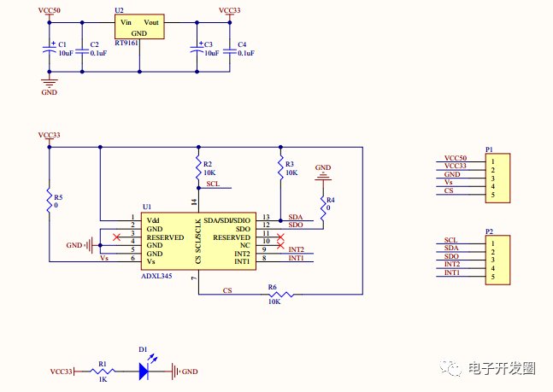Select the NC pin label on U1

(x=245, y=245)
